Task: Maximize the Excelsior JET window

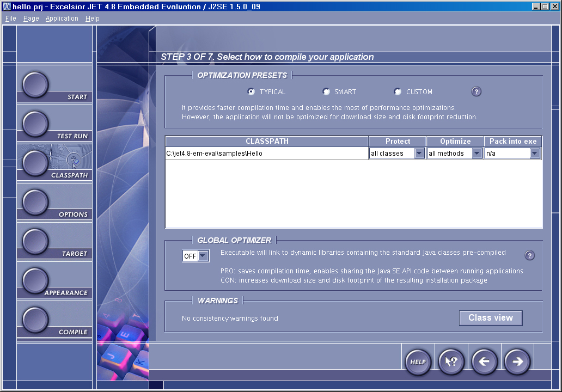Action: 545,7
